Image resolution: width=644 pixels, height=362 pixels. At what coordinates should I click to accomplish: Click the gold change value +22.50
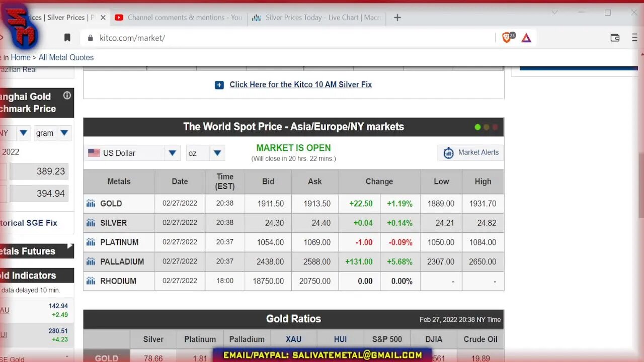tap(361, 204)
